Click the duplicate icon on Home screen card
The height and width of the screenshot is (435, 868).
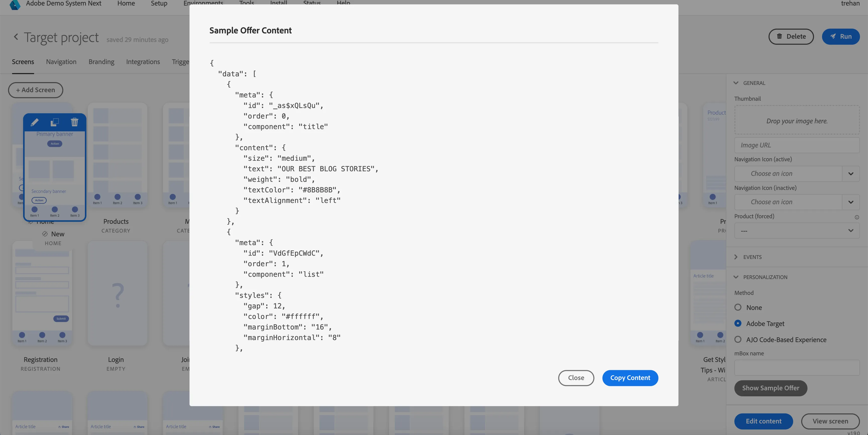(55, 122)
